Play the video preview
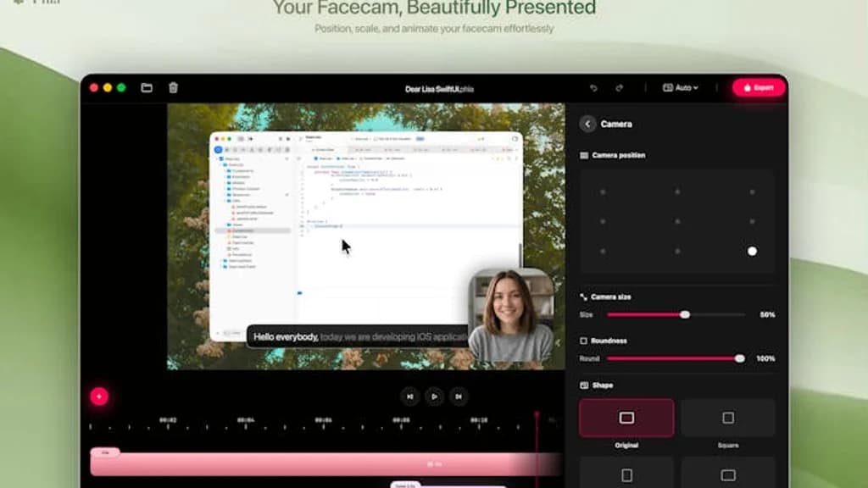The width and height of the screenshot is (868, 488). pyautogui.click(x=434, y=396)
